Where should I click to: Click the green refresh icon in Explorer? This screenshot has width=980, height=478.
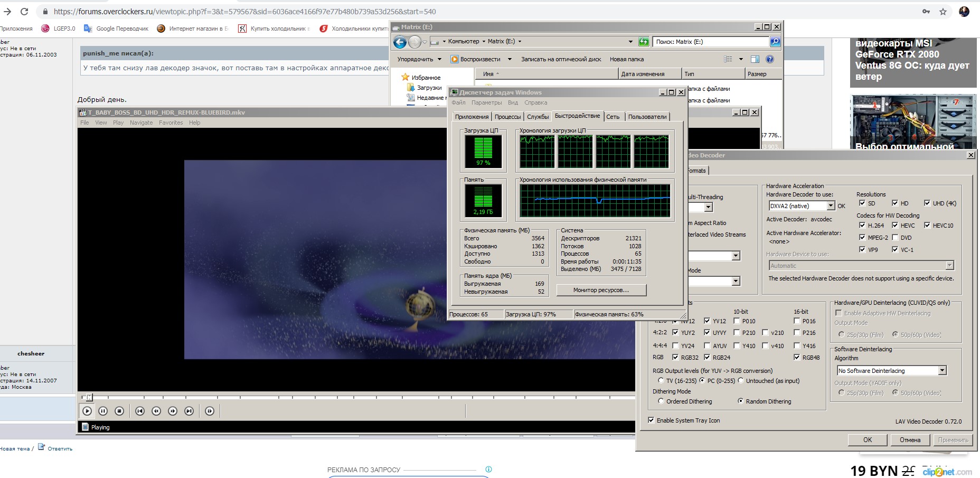(644, 42)
